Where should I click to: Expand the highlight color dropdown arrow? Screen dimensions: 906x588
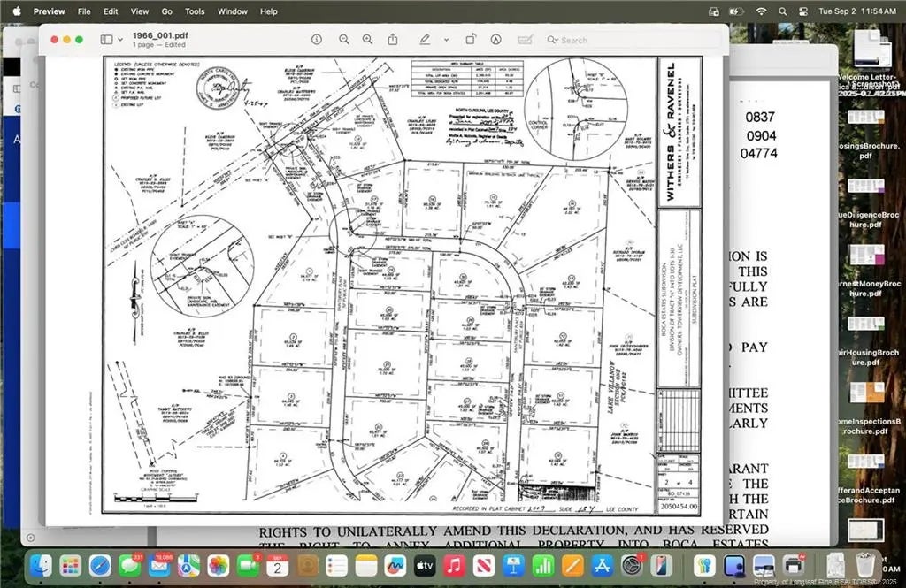[x=446, y=40]
